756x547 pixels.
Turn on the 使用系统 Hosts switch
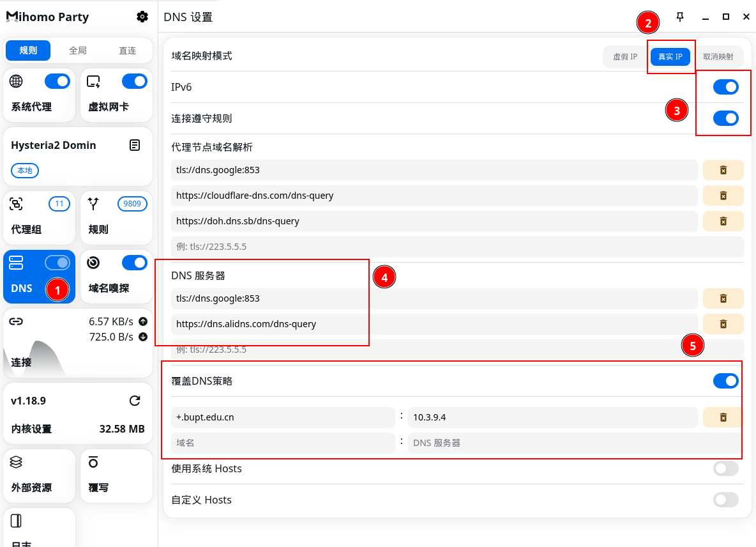pyautogui.click(x=725, y=469)
